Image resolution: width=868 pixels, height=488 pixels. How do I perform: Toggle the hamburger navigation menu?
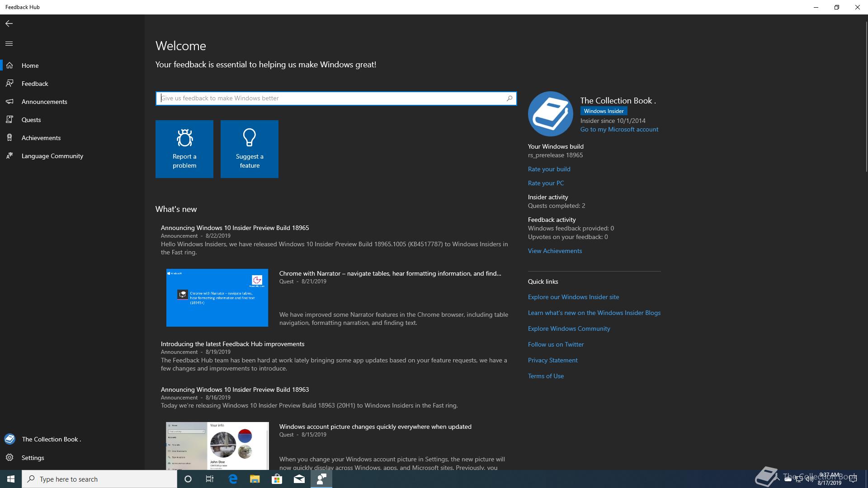[x=9, y=44]
